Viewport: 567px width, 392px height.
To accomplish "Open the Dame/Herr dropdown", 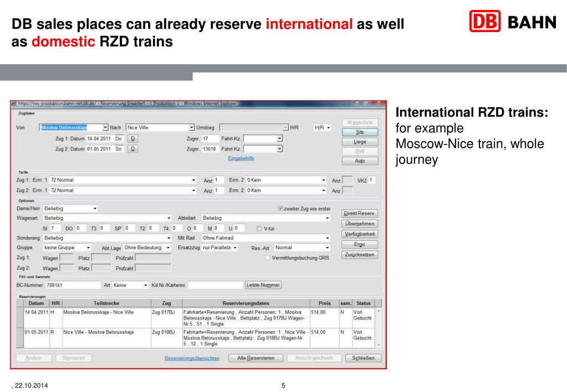I will pos(95,209).
